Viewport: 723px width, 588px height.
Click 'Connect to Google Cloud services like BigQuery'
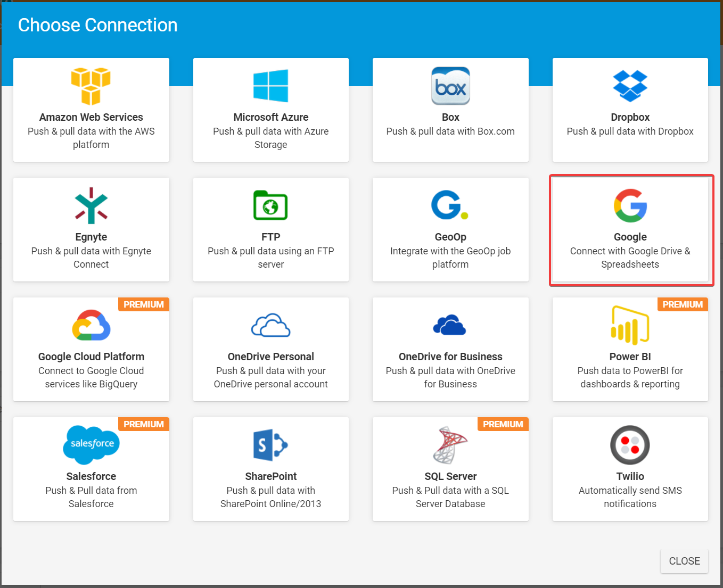tap(91, 377)
